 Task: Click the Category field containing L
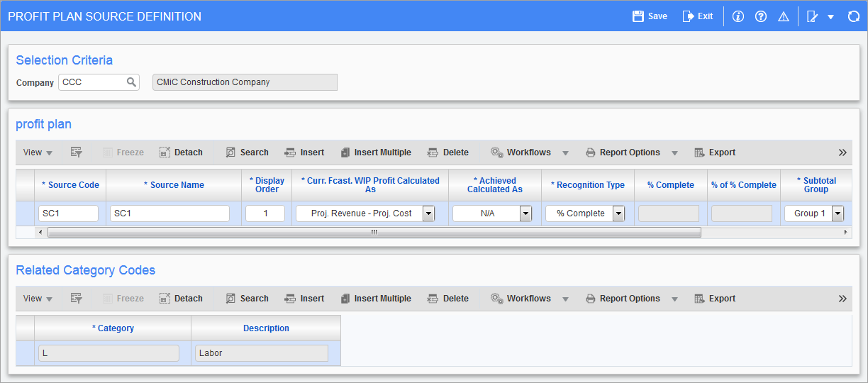pos(108,353)
